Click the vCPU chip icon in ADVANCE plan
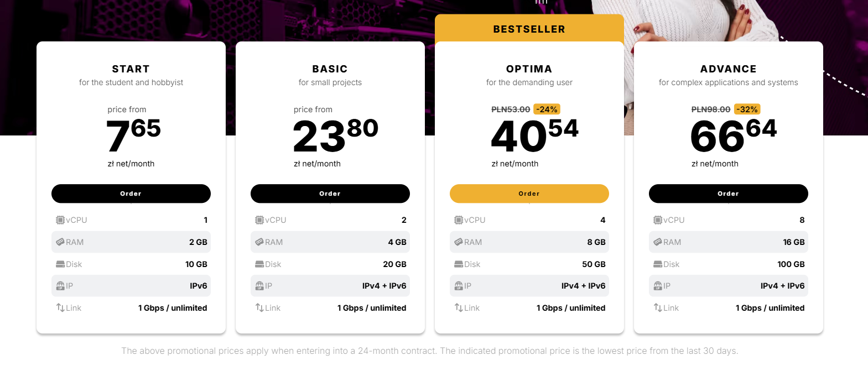Image resolution: width=868 pixels, height=371 pixels. pos(658,220)
